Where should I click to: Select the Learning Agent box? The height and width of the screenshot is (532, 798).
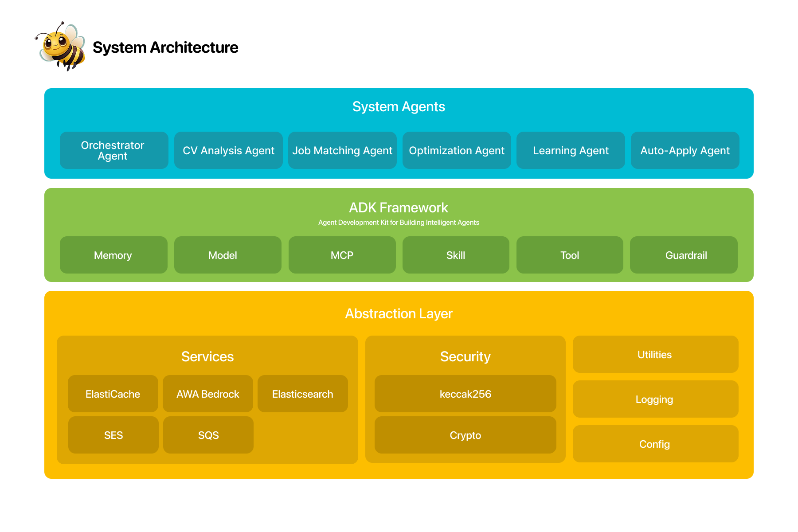click(x=571, y=150)
